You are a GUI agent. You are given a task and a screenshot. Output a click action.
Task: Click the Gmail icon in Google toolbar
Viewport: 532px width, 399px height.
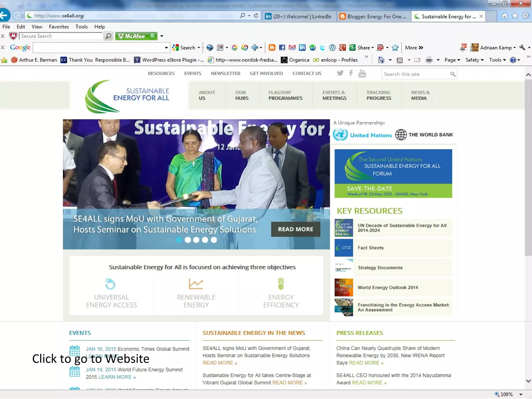pyautogui.click(x=292, y=48)
